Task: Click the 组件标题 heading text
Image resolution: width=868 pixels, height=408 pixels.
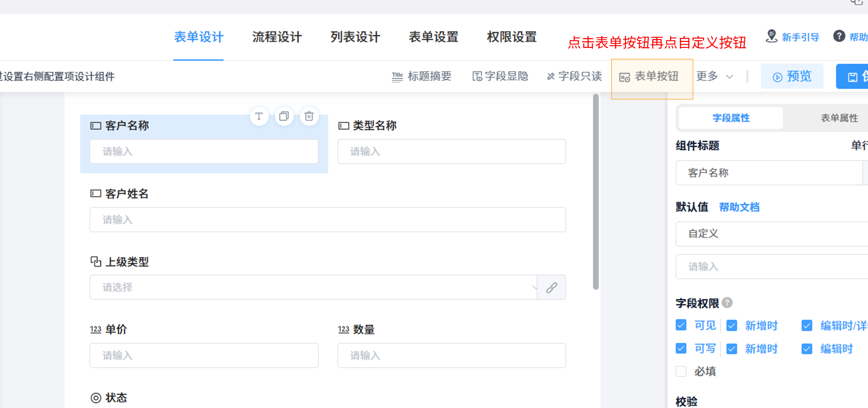Action: tap(698, 146)
